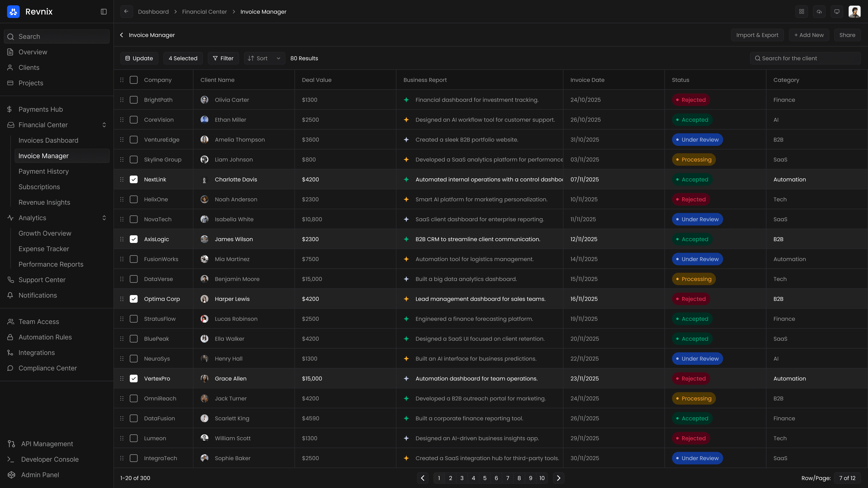Open Payment History in sidebar
Image resolution: width=868 pixels, height=488 pixels.
click(x=43, y=171)
